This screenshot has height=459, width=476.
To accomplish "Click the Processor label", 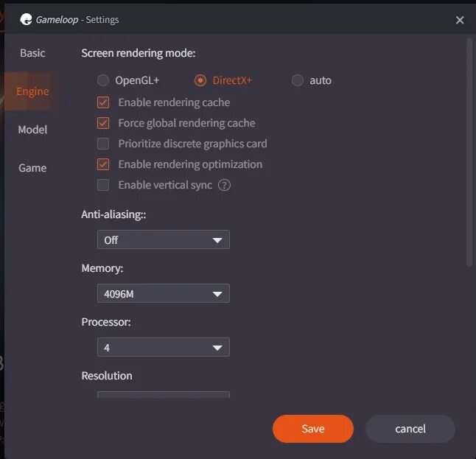I will (x=106, y=322).
